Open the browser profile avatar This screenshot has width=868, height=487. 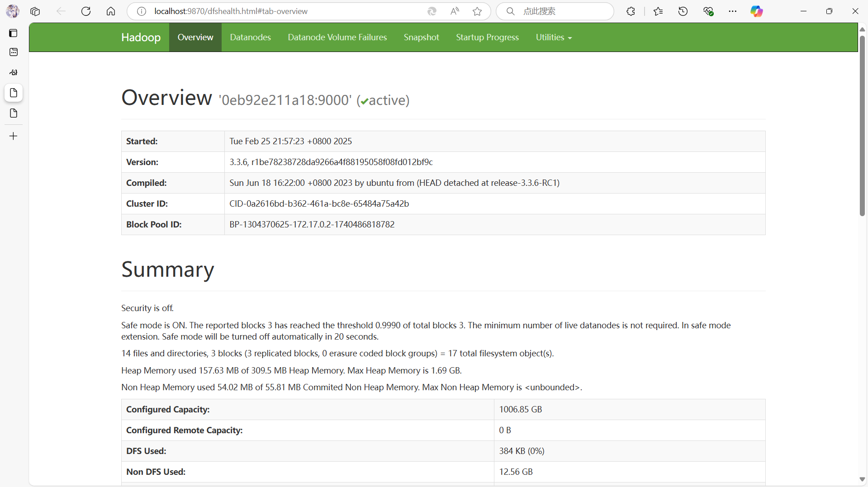pos(13,11)
